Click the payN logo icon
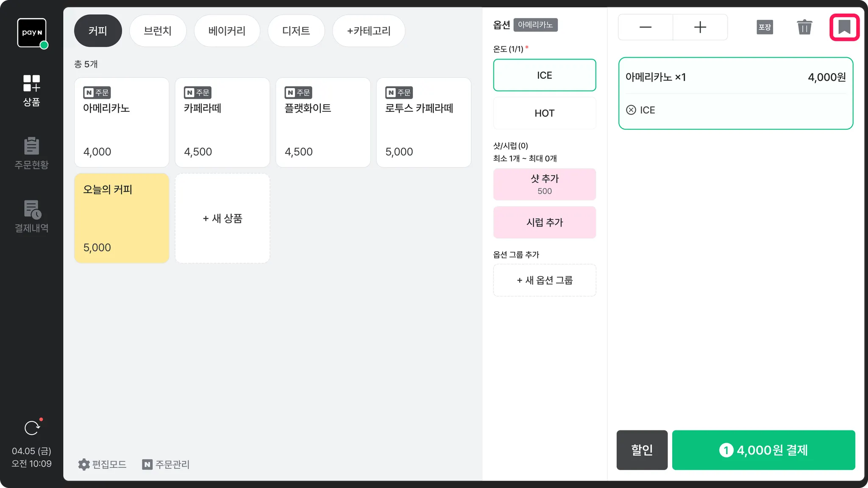 32,33
